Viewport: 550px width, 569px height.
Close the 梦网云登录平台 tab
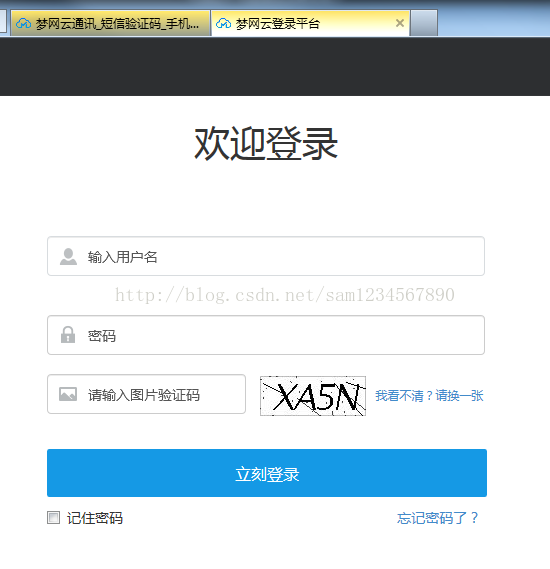[400, 23]
